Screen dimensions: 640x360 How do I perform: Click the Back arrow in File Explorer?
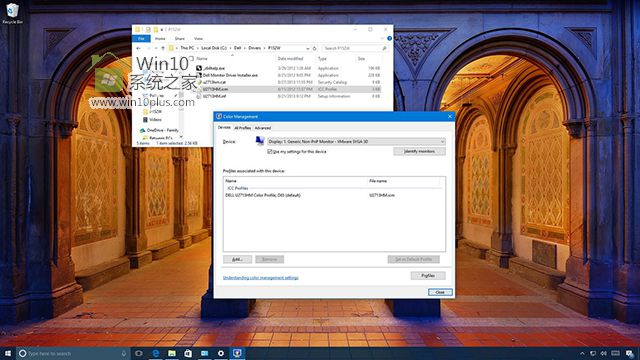click(x=138, y=48)
